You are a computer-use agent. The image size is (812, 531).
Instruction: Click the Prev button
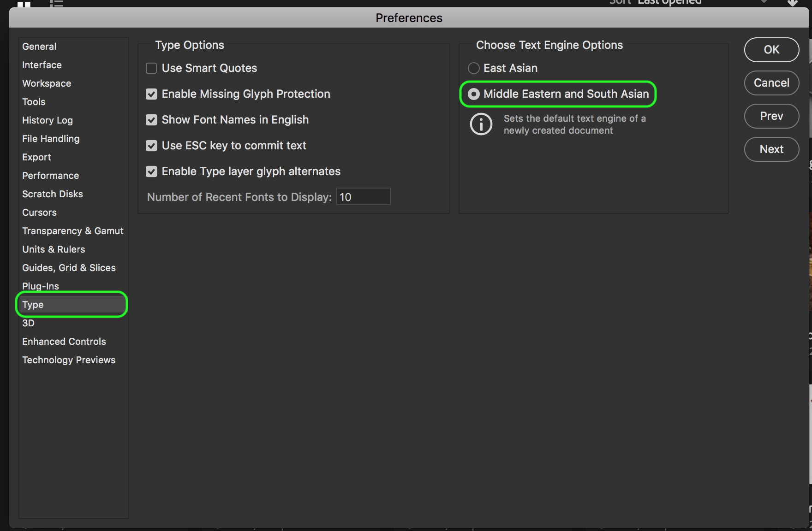pyautogui.click(x=771, y=116)
